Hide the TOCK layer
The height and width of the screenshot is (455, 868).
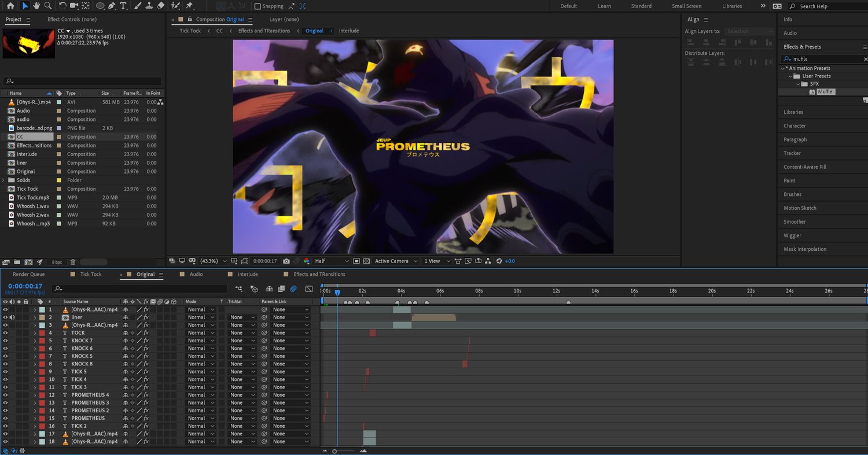(x=5, y=333)
